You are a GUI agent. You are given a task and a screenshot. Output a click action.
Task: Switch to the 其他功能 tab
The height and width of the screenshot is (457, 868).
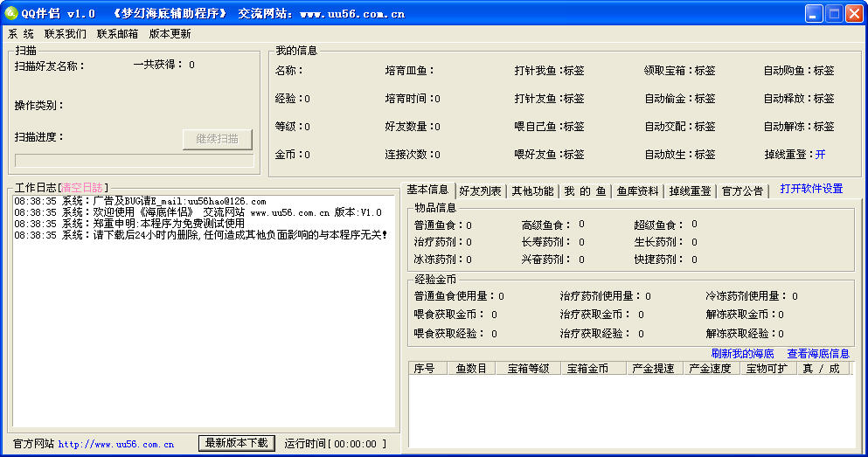click(x=532, y=190)
